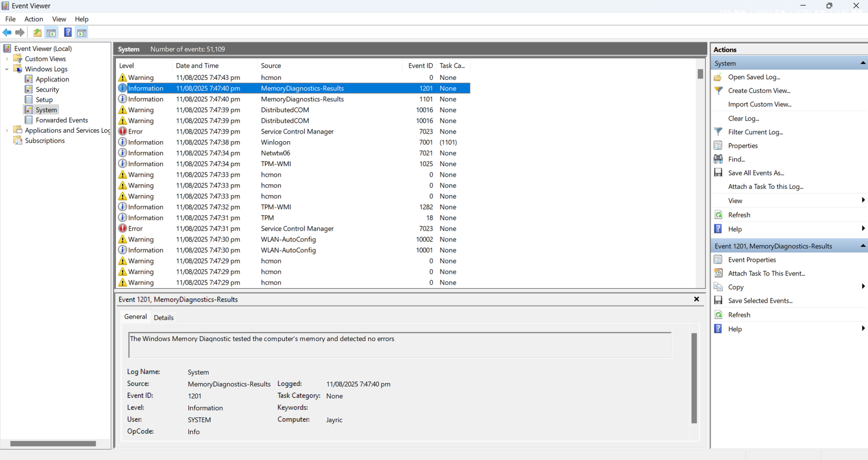This screenshot has height=460, width=868.
Task: Click the Save All Events As disk icon
Action: (718, 173)
